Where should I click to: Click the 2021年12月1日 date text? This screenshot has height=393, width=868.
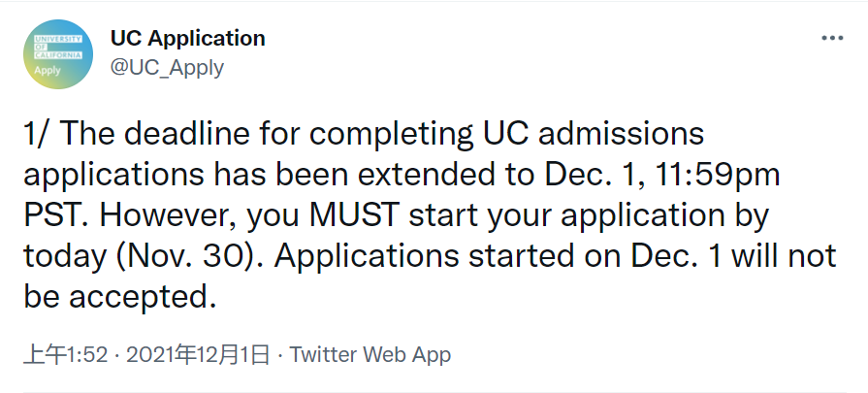point(198,354)
